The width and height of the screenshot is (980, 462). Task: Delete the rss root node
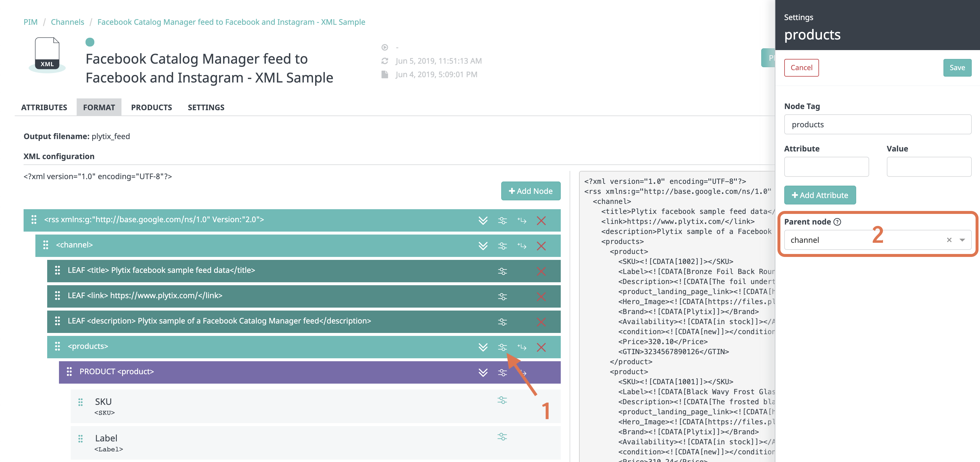pos(541,220)
